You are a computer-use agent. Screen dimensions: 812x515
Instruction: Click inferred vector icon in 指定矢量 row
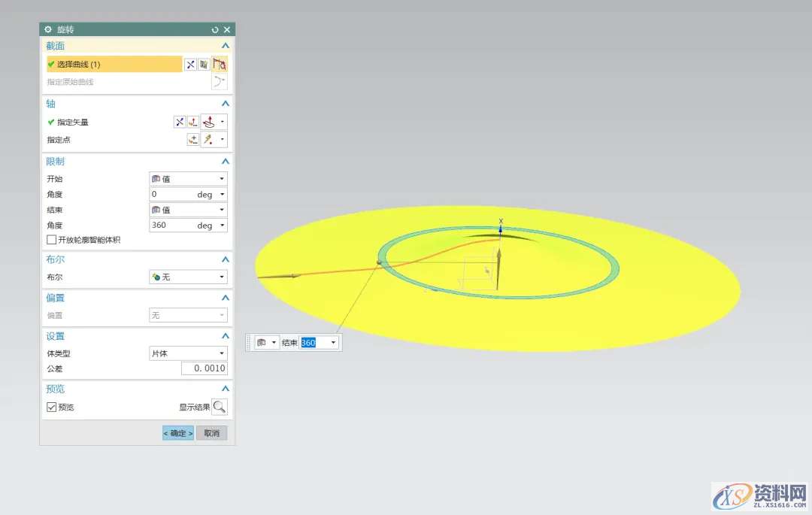pyautogui.click(x=209, y=122)
